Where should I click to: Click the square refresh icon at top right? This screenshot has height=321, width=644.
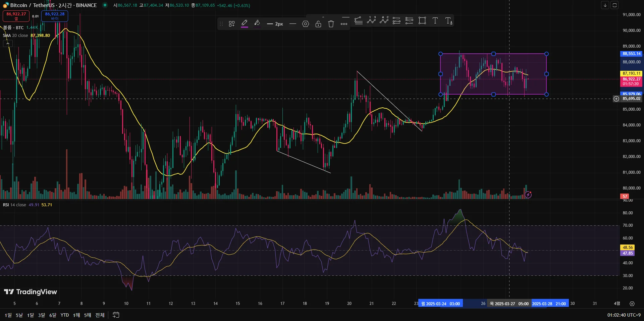tap(614, 5)
